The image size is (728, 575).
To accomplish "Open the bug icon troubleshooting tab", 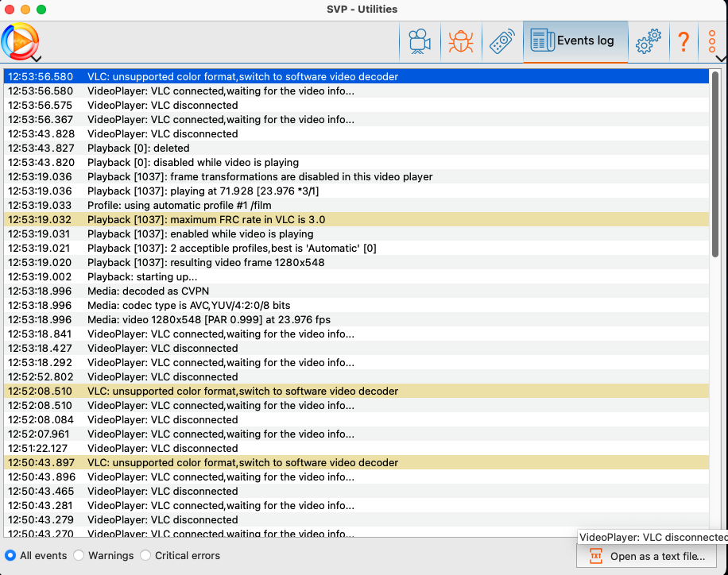I will [460, 41].
